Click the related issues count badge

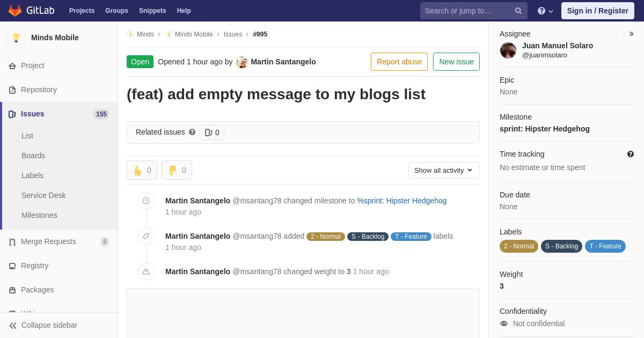[212, 133]
